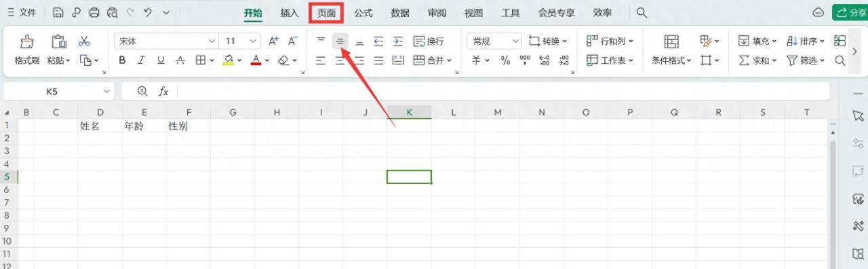Image resolution: width=868 pixels, height=269 pixels.
Task: Expand the Borders dropdown arrow
Action: tap(212, 60)
